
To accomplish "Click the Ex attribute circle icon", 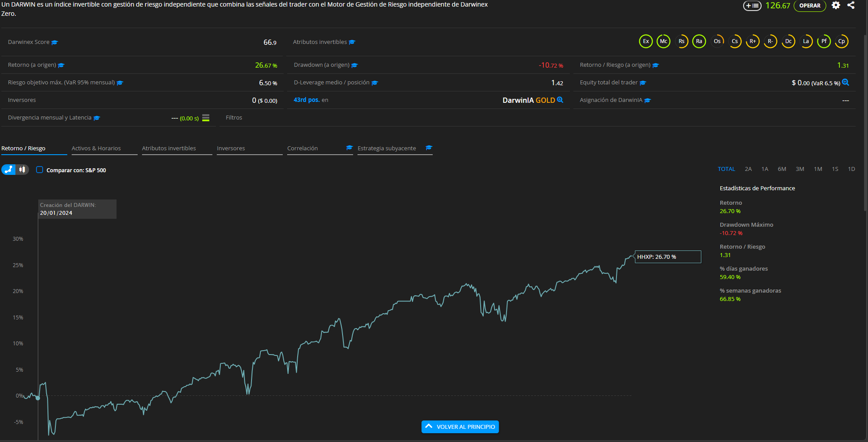I will coord(646,41).
